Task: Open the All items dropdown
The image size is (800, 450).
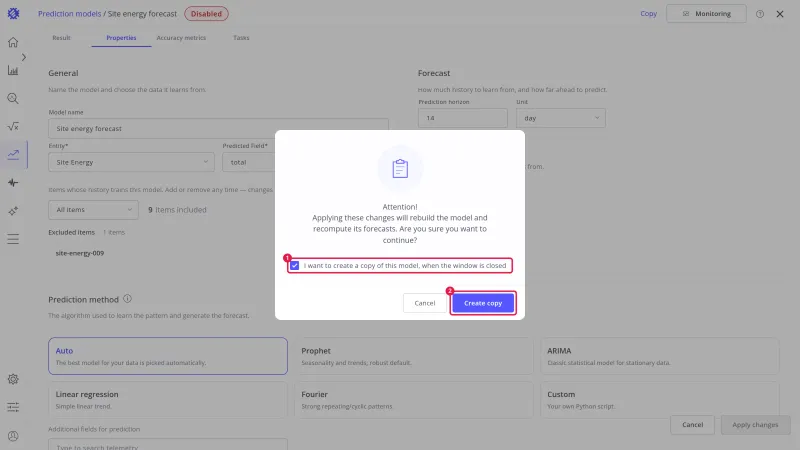Action: (x=93, y=210)
